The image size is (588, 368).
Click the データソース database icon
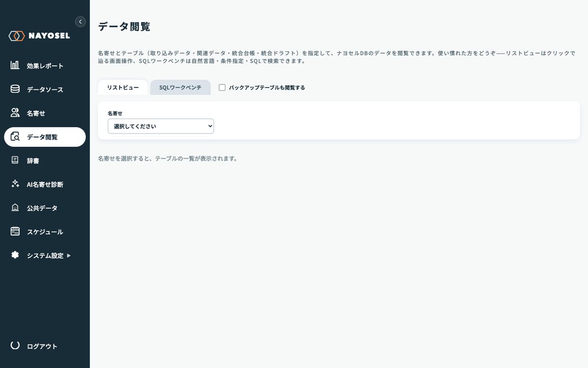point(15,89)
